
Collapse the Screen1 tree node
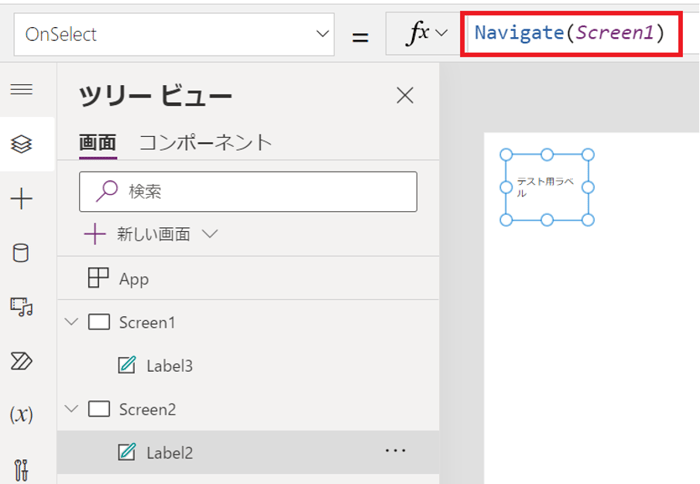click(71, 321)
